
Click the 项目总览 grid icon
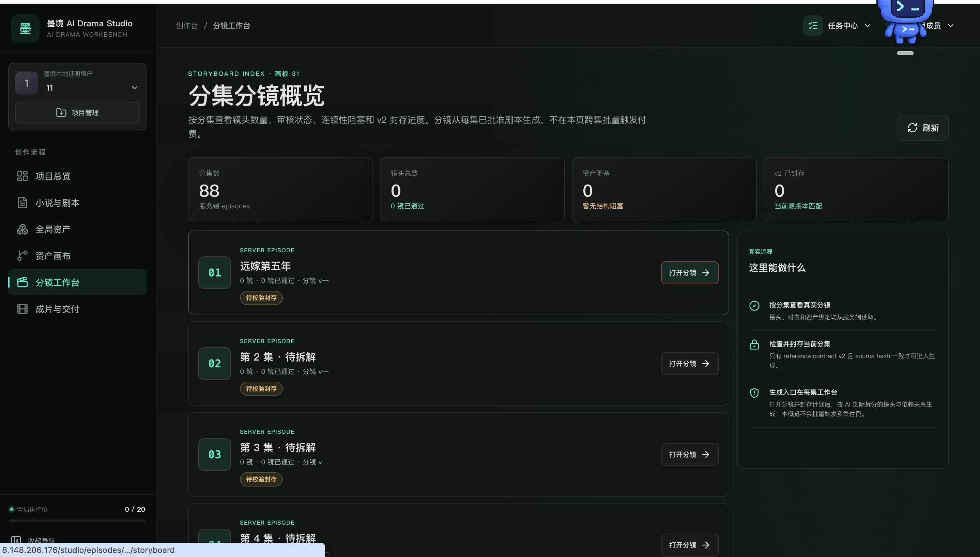tap(22, 176)
